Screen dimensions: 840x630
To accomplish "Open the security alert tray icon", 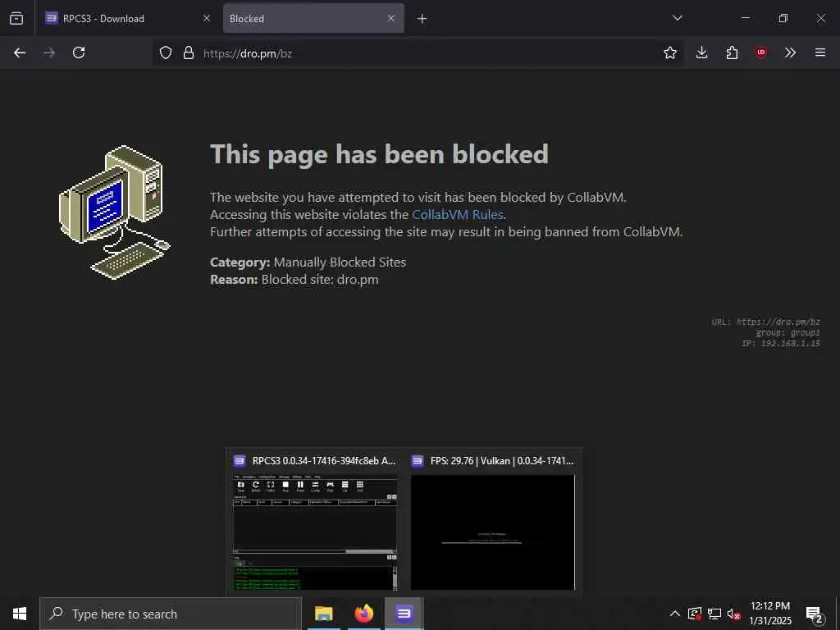I will coord(694,614).
